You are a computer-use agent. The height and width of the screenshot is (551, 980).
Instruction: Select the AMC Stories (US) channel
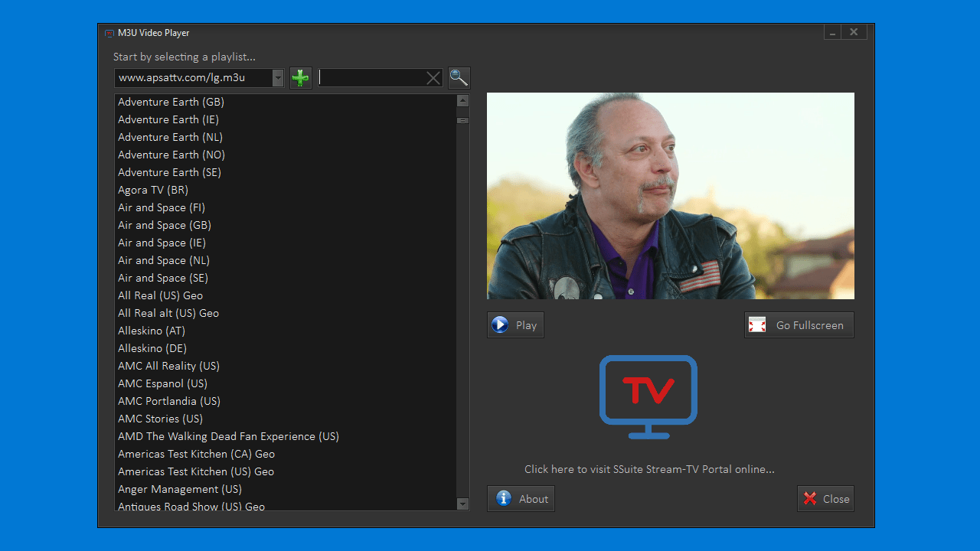pos(160,419)
